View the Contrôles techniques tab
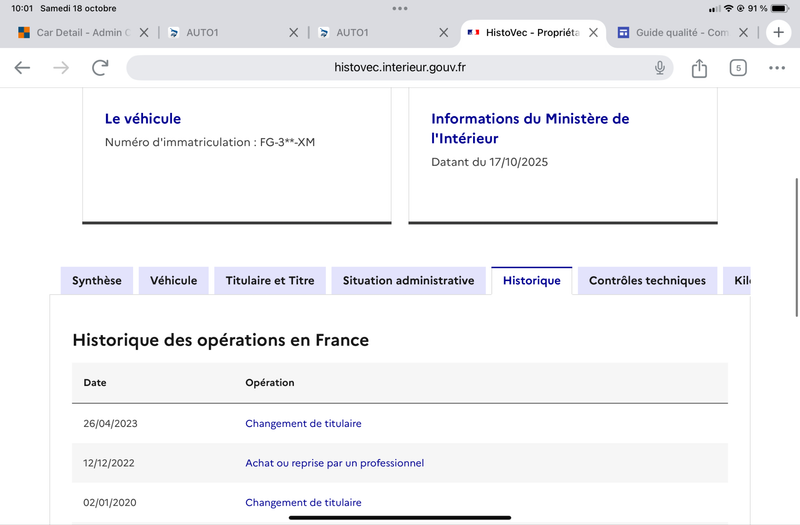 point(647,281)
